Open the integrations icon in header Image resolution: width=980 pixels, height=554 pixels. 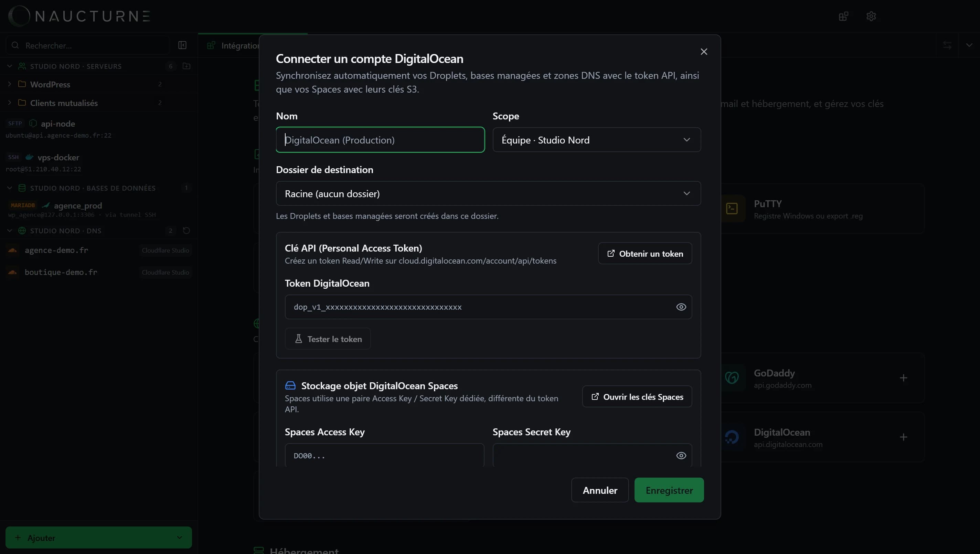[x=843, y=16]
